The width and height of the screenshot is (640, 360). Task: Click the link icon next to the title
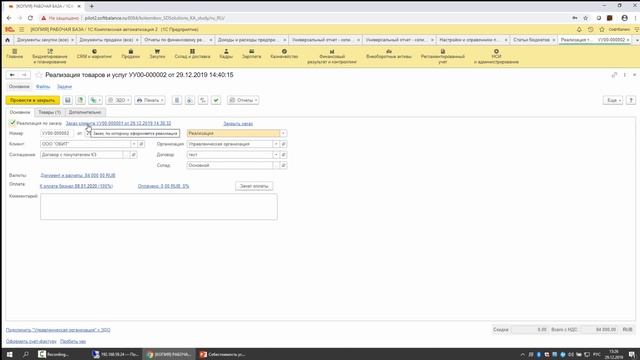614,75
